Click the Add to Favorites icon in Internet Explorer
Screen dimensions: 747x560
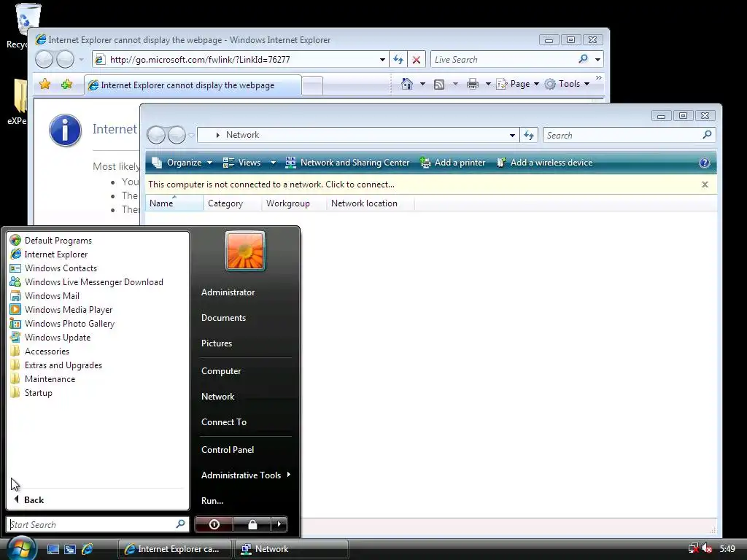[66, 85]
